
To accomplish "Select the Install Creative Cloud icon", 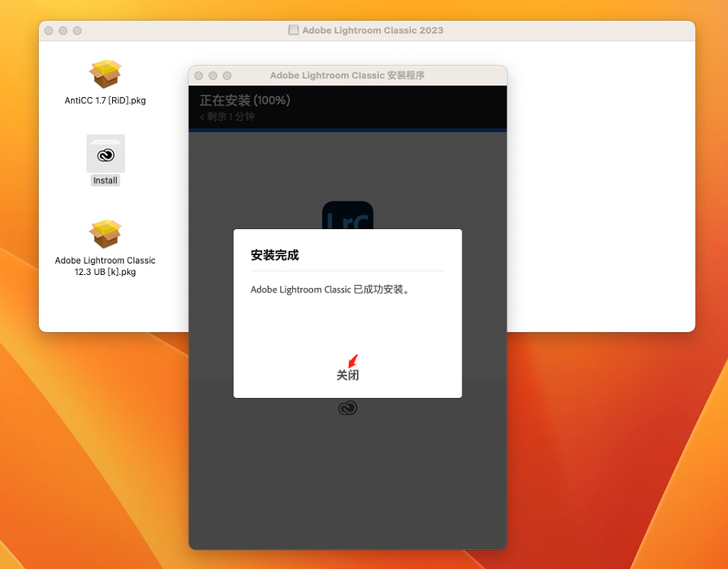I will coord(105,154).
